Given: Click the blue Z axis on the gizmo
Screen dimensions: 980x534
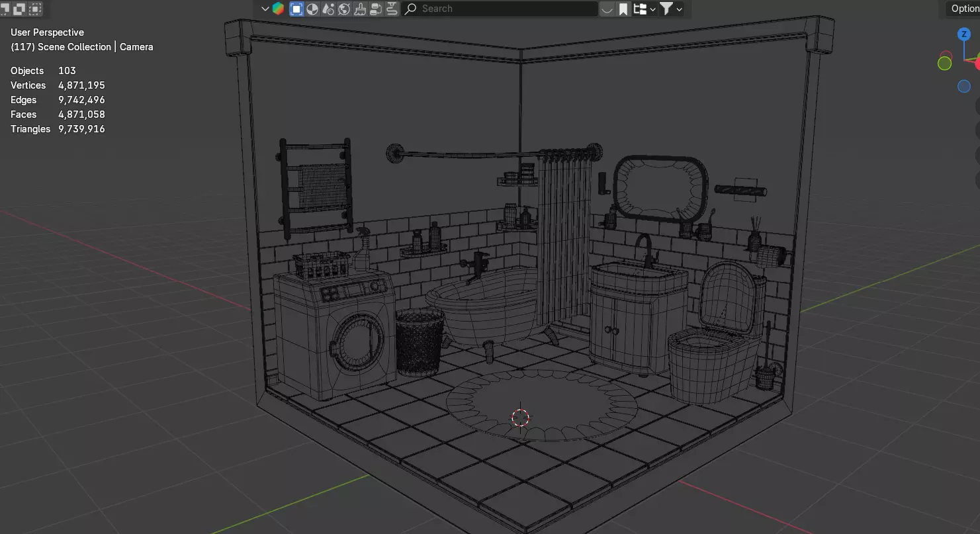Looking at the screenshot, I should point(964,34).
